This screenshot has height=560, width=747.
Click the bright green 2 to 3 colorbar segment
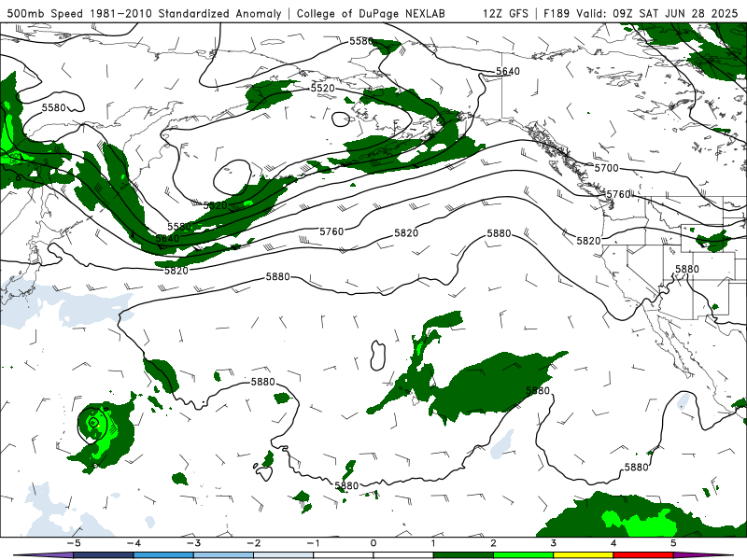click(524, 555)
